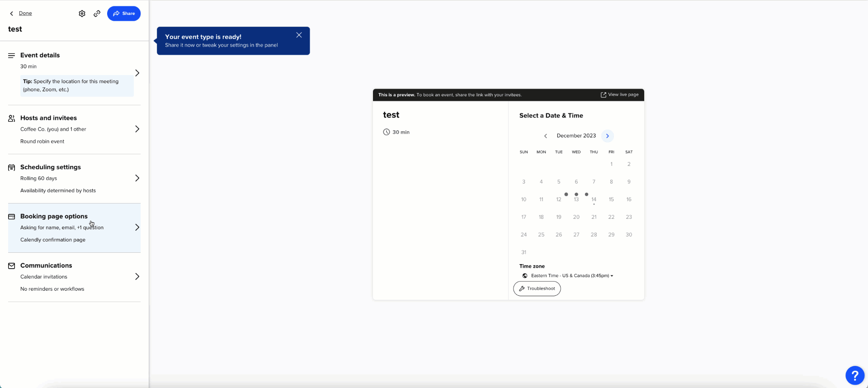Viewport: 868px width, 388px height.
Task: Click the globe icon beside time zone
Action: (525, 276)
